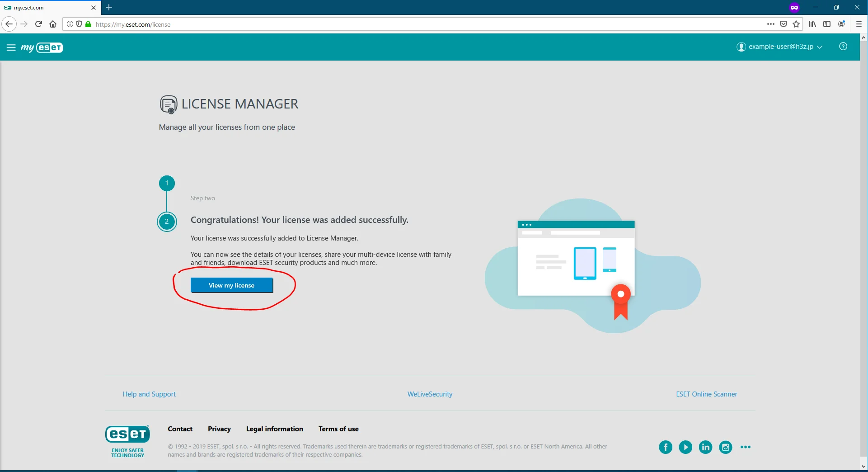Open the Firefox application menu

point(859,24)
